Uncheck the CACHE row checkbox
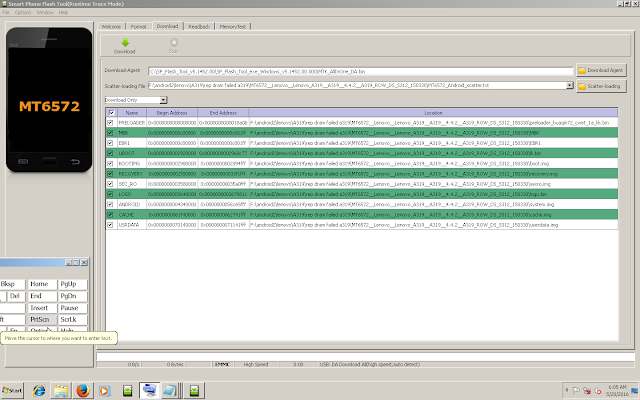Viewport: 640px width, 400px height. pos(110,214)
